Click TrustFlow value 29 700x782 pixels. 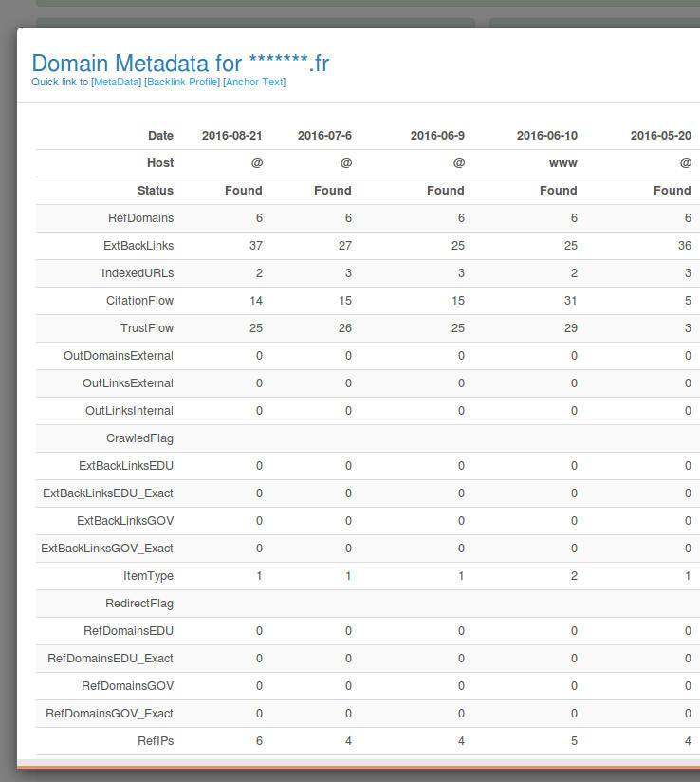(x=570, y=327)
